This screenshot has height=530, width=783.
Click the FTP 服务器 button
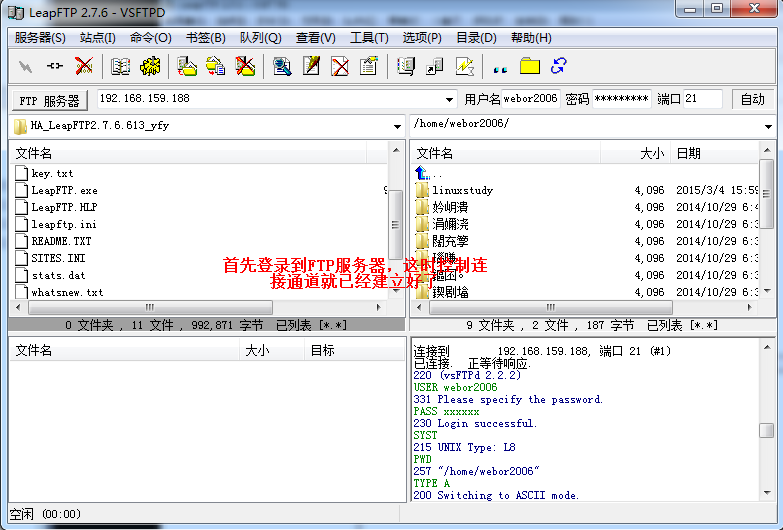pyautogui.click(x=49, y=100)
